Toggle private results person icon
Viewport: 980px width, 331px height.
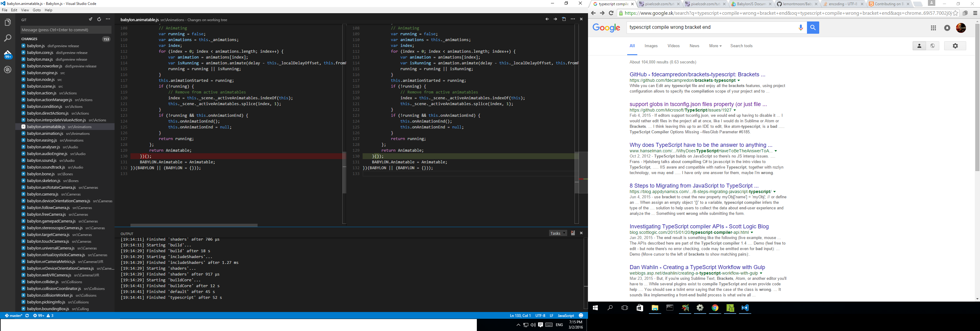919,46
